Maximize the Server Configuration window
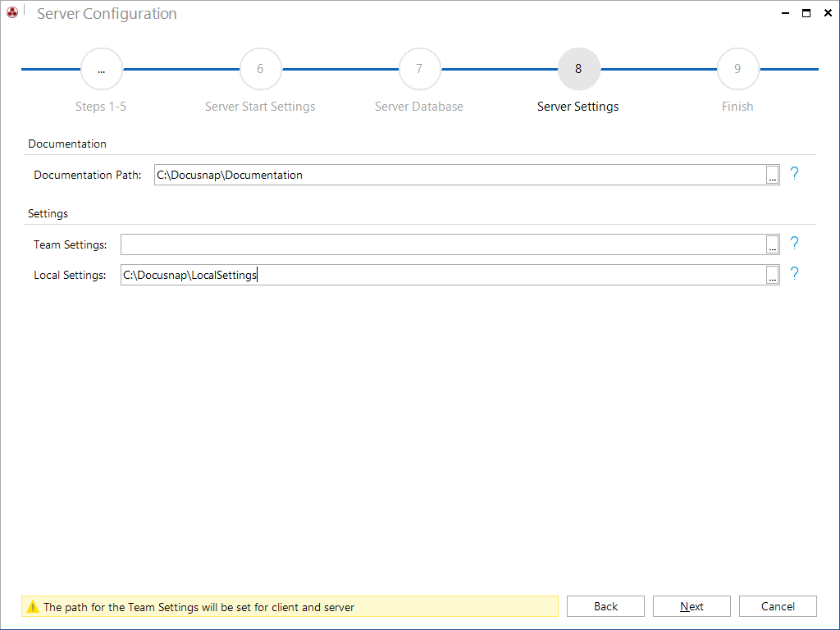 [x=806, y=13]
